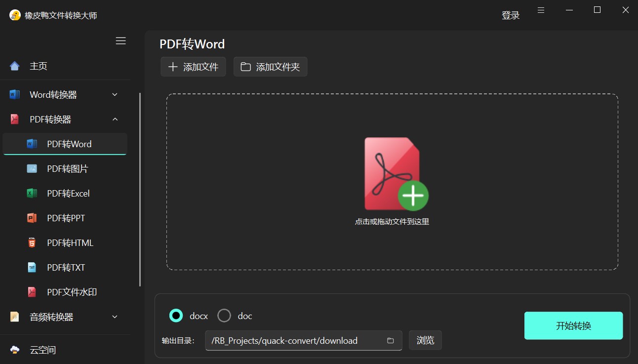Click the 音频转换器 audio file icon
The width and height of the screenshot is (638, 364).
coord(15,317)
